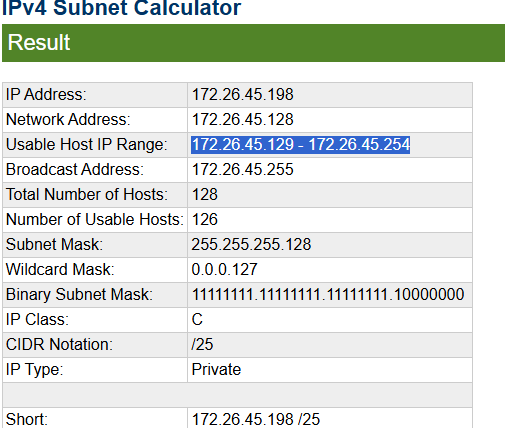Select the IP Type: label
The height and width of the screenshot is (428, 505).
point(34,369)
